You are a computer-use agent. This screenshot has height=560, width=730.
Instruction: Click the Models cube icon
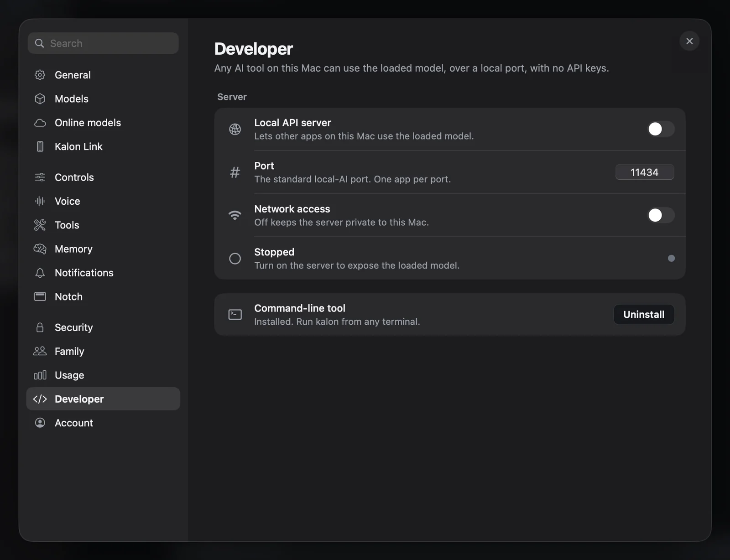pyautogui.click(x=40, y=99)
